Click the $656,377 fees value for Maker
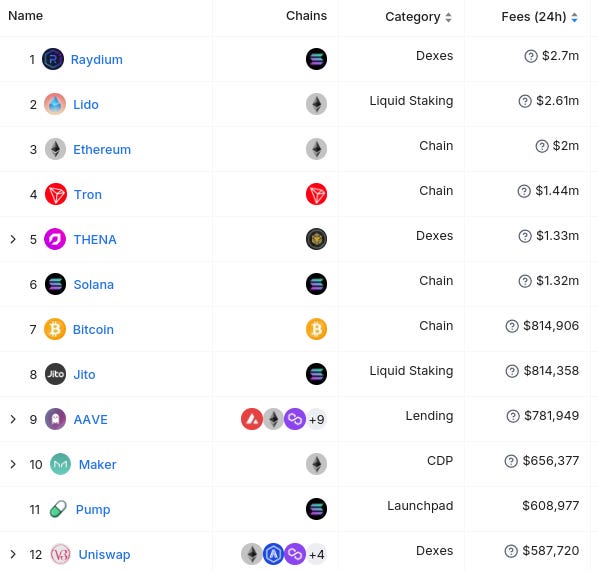 click(x=551, y=461)
